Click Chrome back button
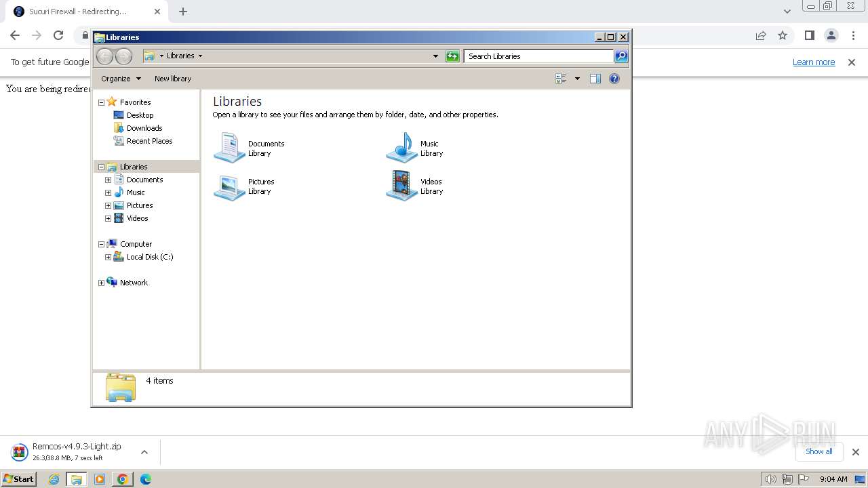Viewport: 868px width, 488px height. coord(15,35)
